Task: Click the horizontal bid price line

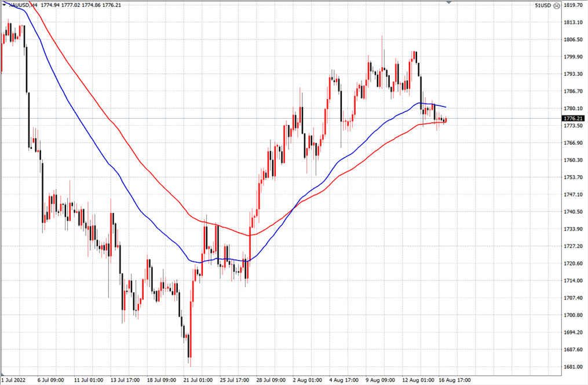Action: [x=281, y=119]
